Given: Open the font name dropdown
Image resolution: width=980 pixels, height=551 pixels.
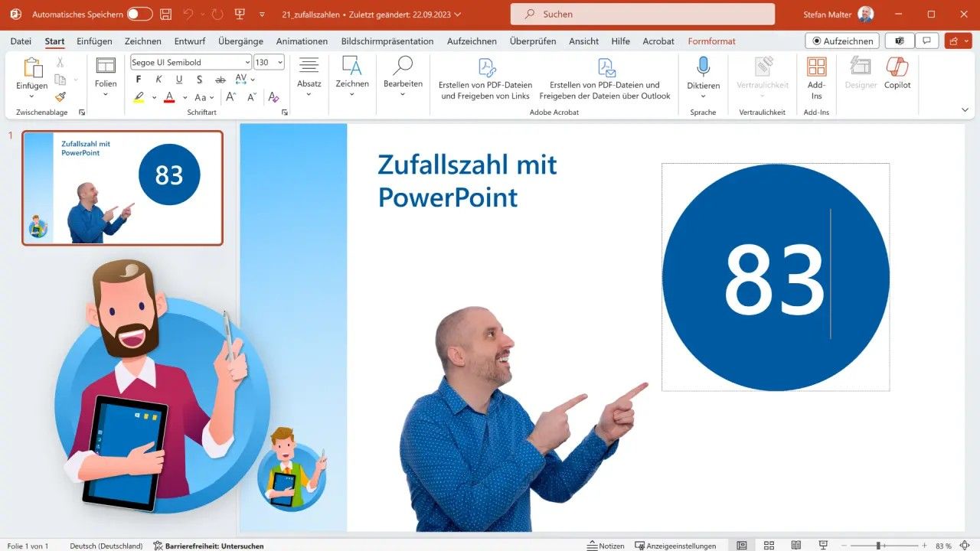Looking at the screenshot, I should [247, 63].
